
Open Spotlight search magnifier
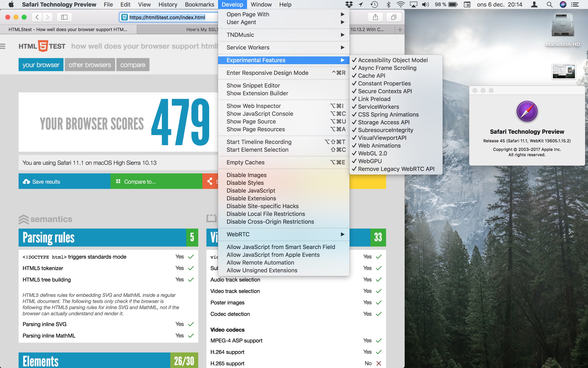click(549, 4)
